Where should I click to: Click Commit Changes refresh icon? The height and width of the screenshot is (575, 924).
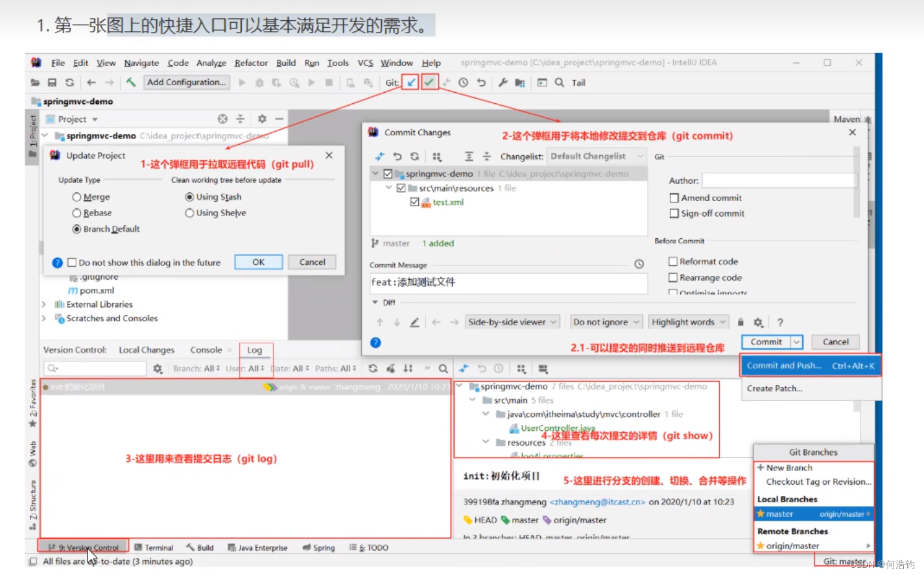coord(414,156)
